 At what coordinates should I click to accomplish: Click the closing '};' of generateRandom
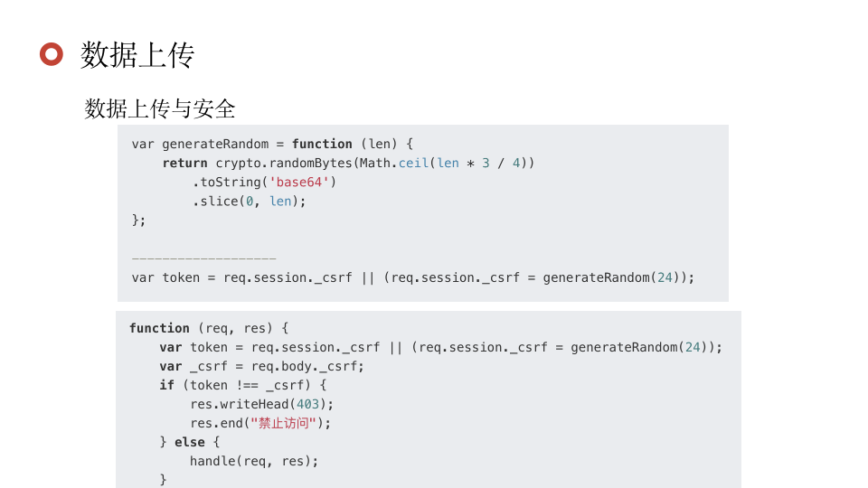click(138, 220)
